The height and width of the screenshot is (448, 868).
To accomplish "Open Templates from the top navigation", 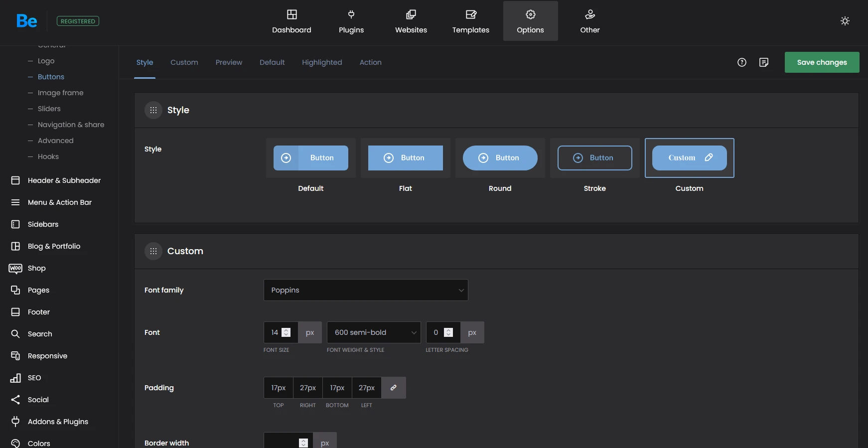I will click(470, 21).
